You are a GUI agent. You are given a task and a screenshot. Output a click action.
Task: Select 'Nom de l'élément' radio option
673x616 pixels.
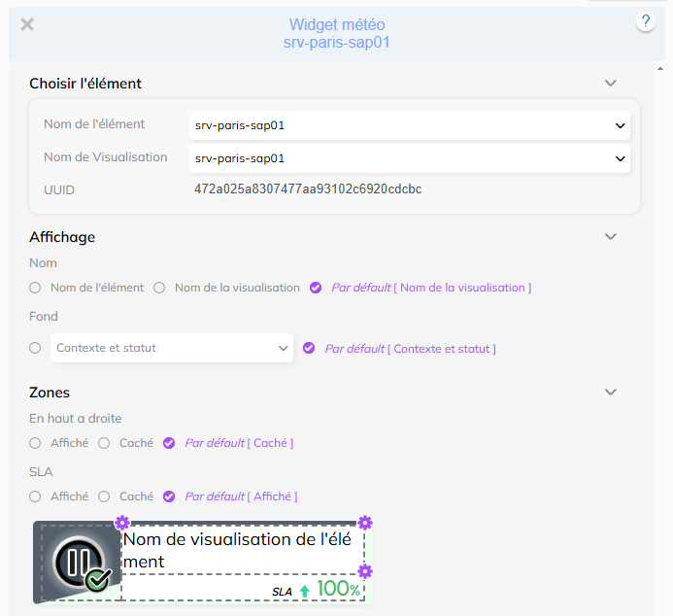35,288
